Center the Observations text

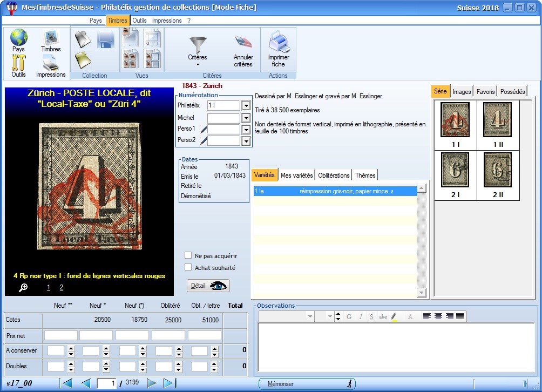(438, 316)
